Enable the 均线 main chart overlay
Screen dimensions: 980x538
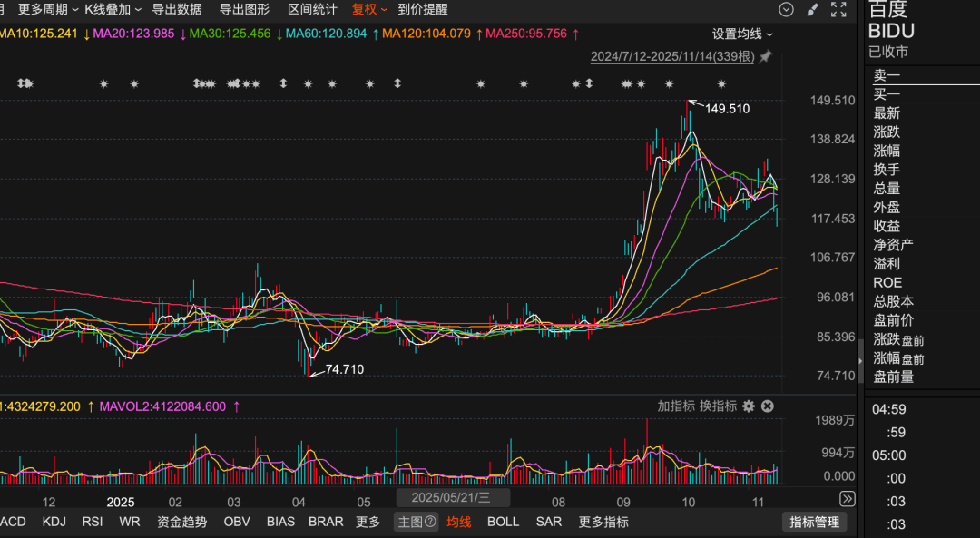tap(457, 522)
